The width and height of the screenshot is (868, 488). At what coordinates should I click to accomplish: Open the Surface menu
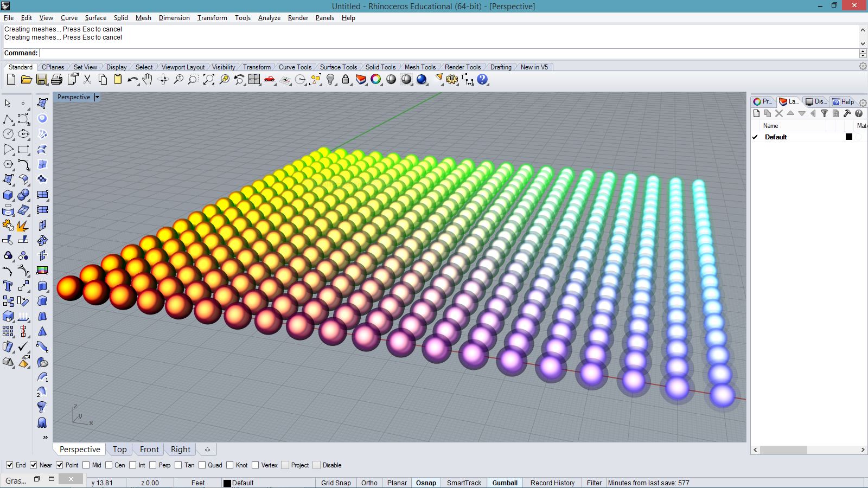point(95,18)
